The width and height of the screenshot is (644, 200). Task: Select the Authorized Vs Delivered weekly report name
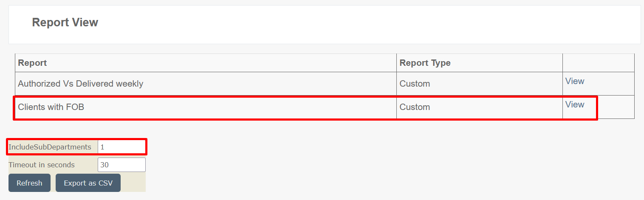pos(80,84)
